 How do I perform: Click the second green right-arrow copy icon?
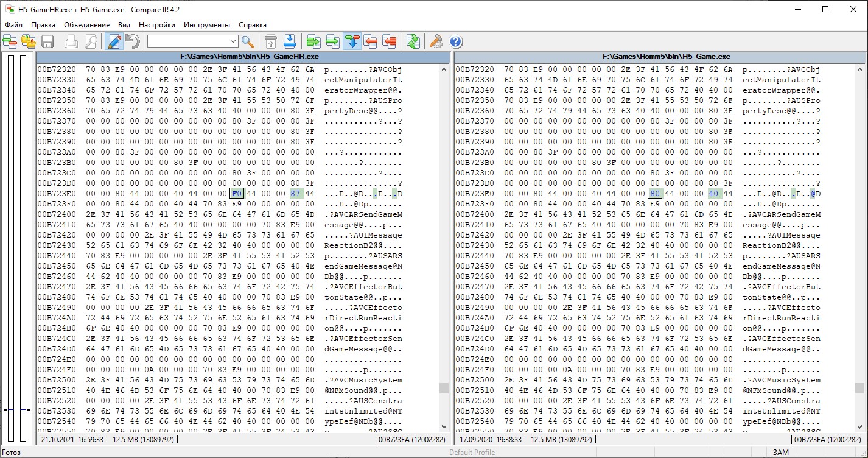pyautogui.click(x=333, y=41)
